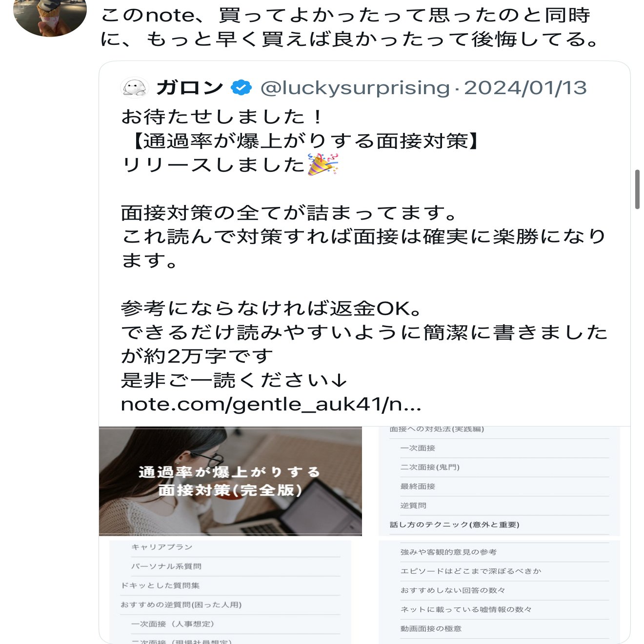Click the このnote main tweet text

coord(350,27)
